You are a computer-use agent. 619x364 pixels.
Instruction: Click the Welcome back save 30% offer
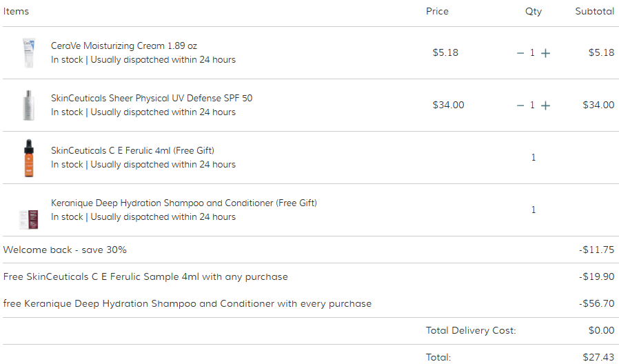(65, 250)
